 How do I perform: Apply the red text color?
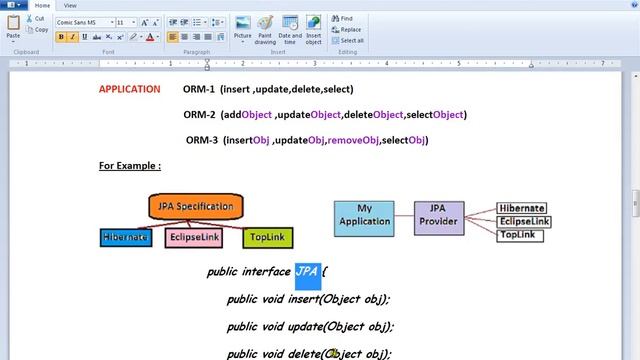point(150,37)
